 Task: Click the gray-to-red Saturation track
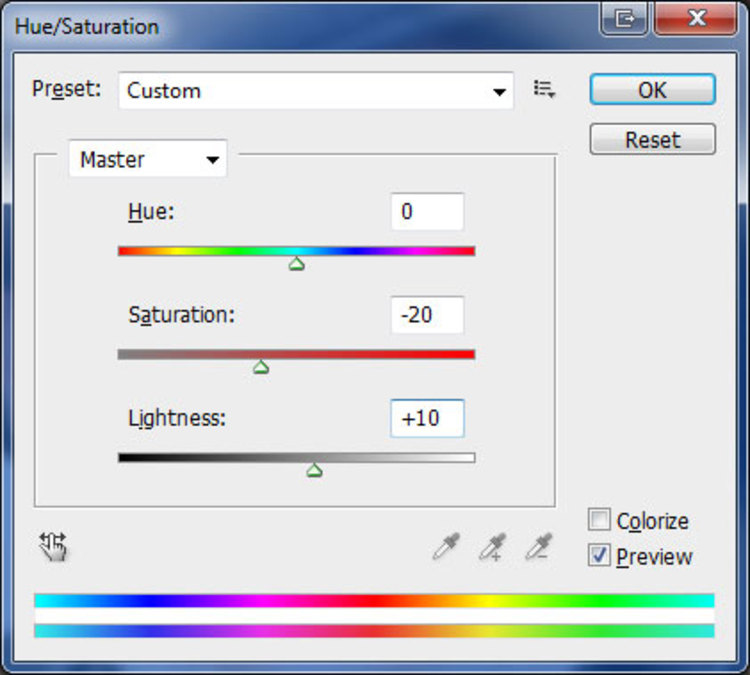point(297,354)
